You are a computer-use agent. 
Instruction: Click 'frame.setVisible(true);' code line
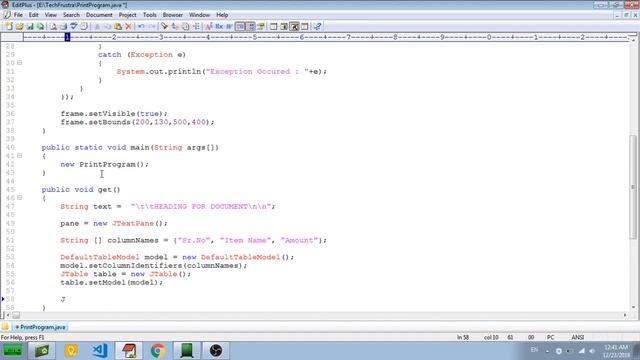click(x=114, y=113)
